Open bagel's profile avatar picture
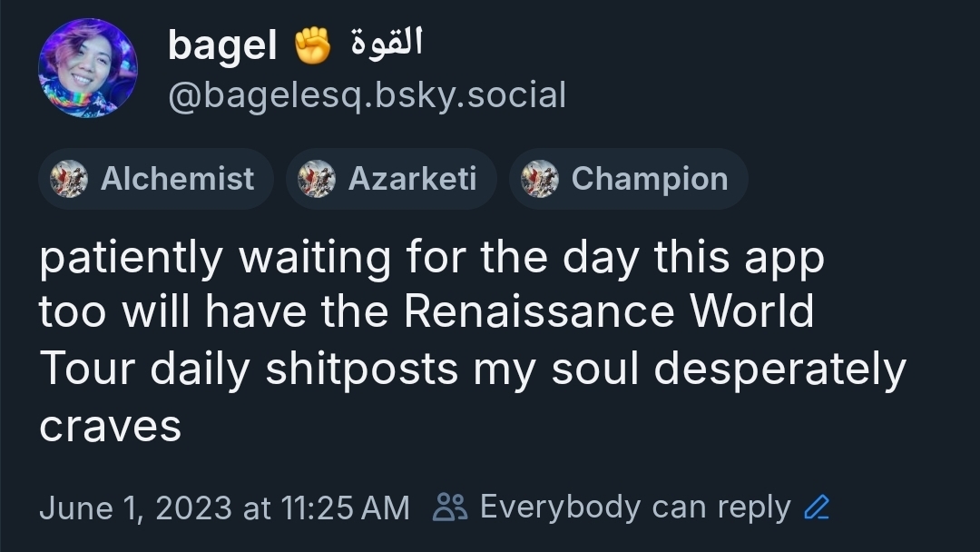 pos(88,68)
